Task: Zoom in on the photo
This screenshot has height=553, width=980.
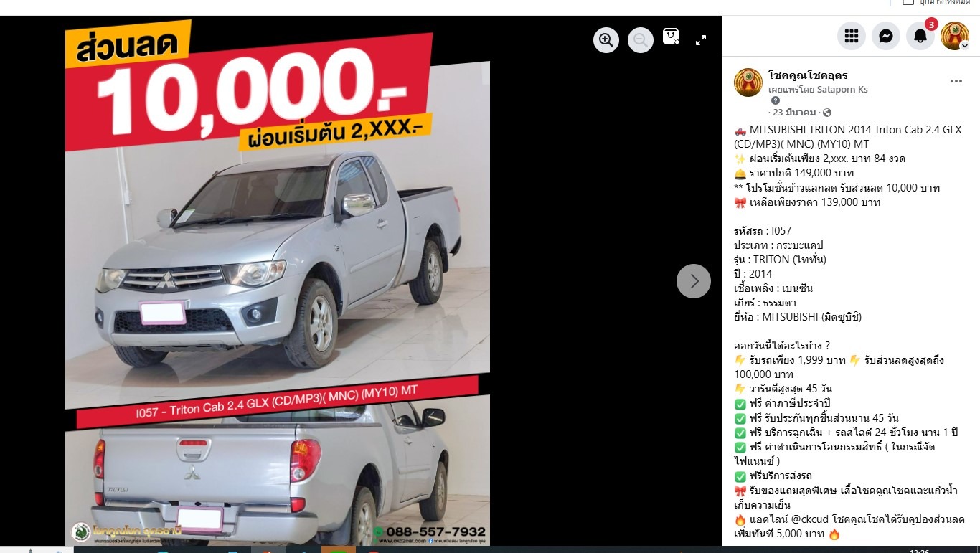Action: pos(606,40)
